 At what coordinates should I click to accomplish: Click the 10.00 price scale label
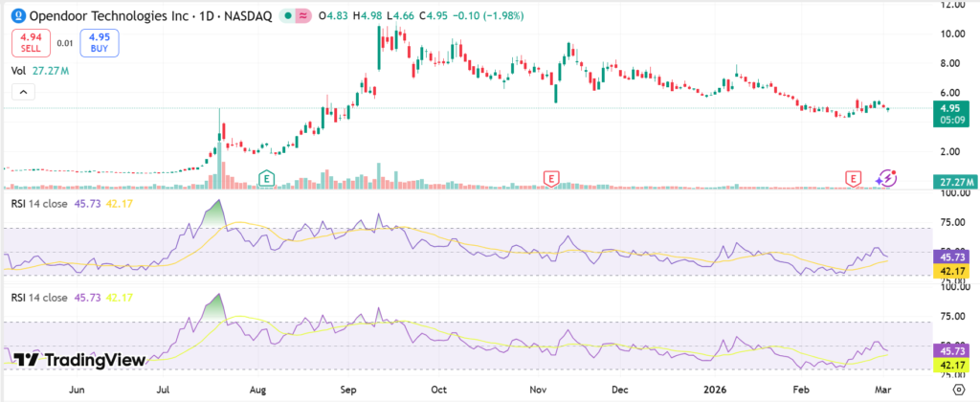point(950,33)
